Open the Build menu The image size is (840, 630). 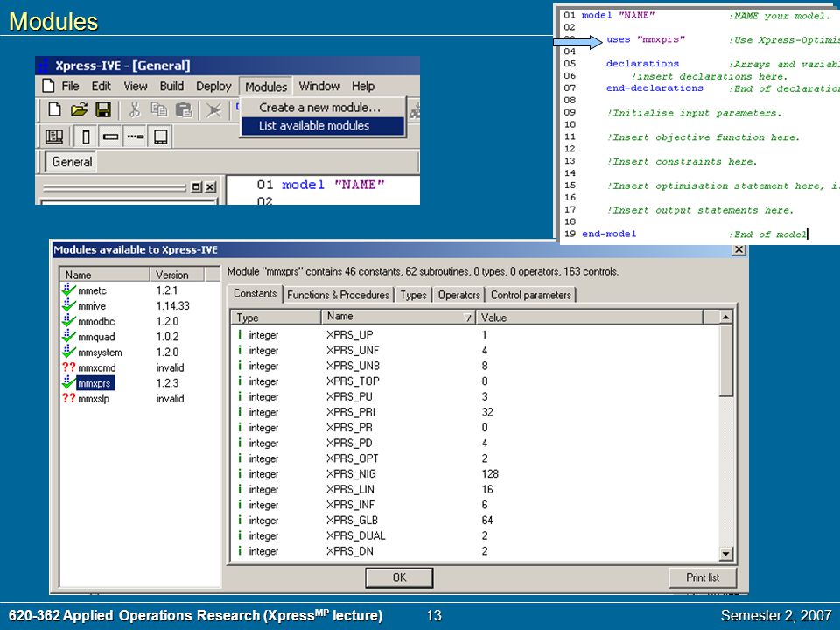pos(171,87)
